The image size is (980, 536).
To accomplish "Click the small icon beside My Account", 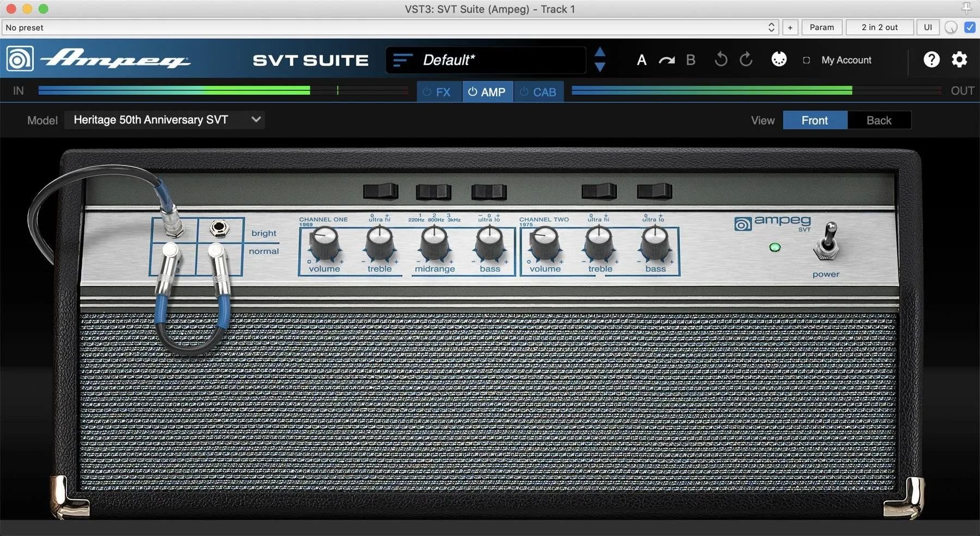I will (x=806, y=60).
